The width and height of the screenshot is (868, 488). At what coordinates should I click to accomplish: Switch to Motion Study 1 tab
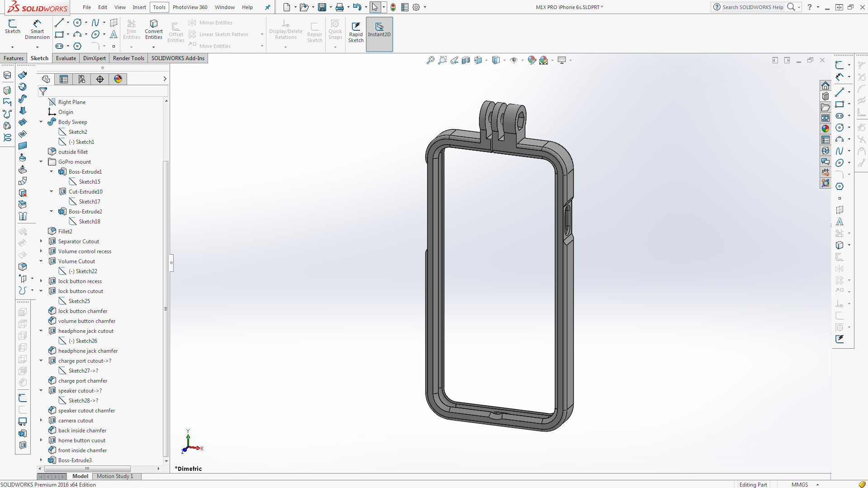[115, 476]
